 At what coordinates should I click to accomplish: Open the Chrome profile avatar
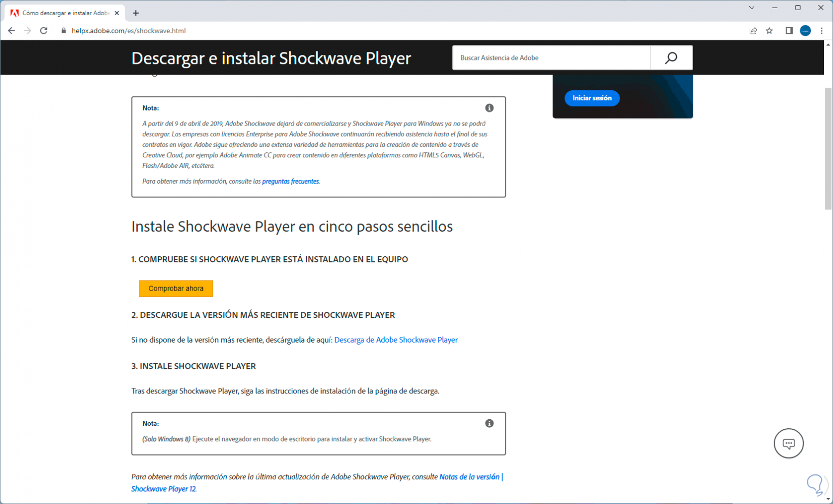tap(805, 31)
